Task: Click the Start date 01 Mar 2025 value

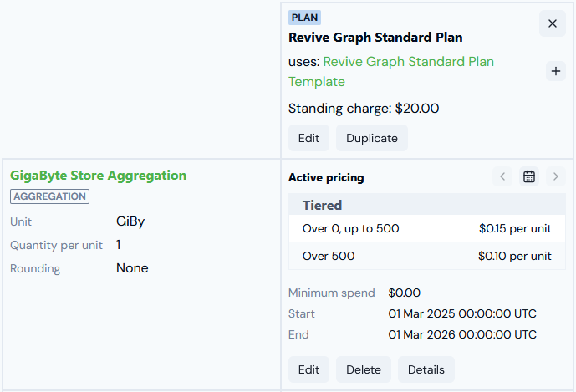Action: (x=462, y=314)
